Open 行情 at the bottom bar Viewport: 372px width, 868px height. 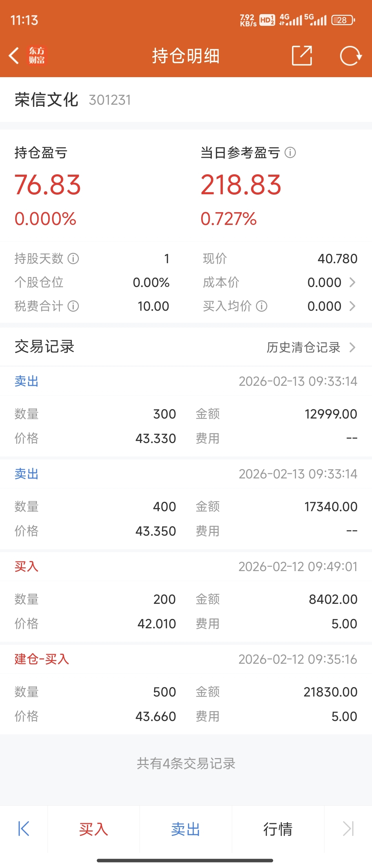(278, 829)
